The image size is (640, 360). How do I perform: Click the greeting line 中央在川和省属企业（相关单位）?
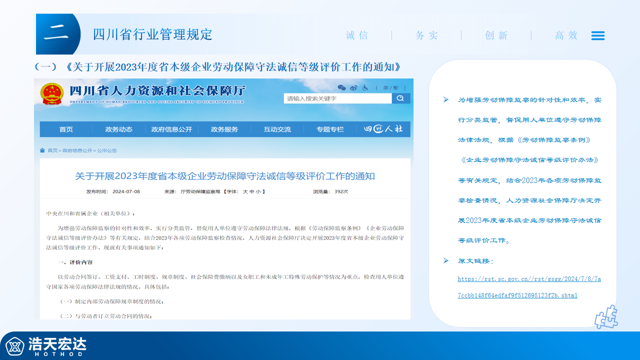tap(90, 213)
